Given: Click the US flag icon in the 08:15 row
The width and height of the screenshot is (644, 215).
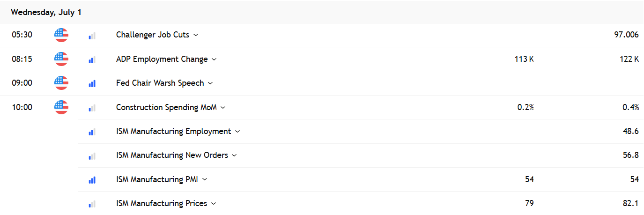Looking at the screenshot, I should pyautogui.click(x=61, y=59).
